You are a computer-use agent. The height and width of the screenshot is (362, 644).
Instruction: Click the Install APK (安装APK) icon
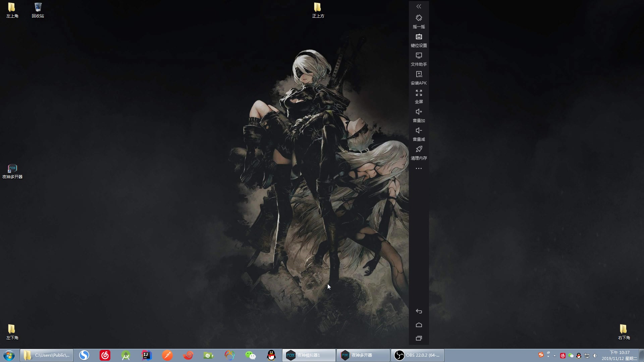[x=419, y=74]
